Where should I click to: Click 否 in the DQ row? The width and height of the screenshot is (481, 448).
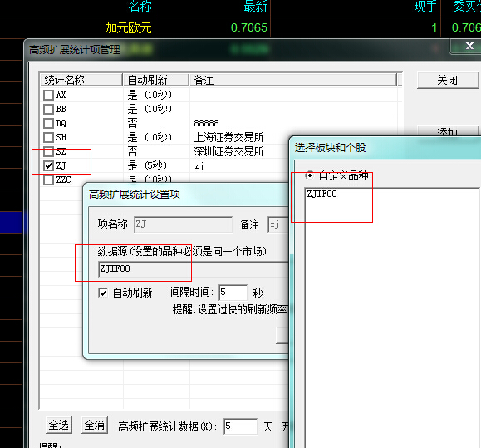(x=133, y=123)
